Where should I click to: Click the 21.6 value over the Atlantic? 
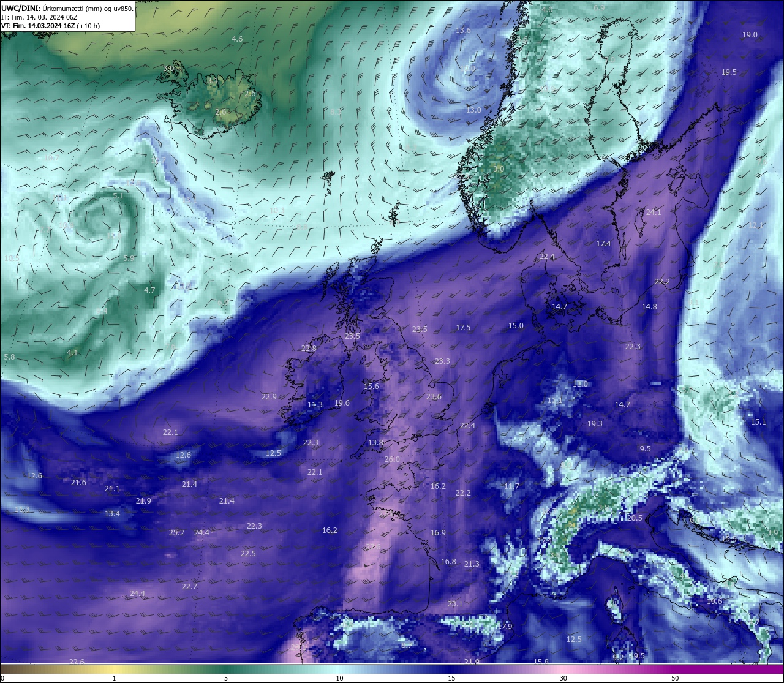(78, 482)
